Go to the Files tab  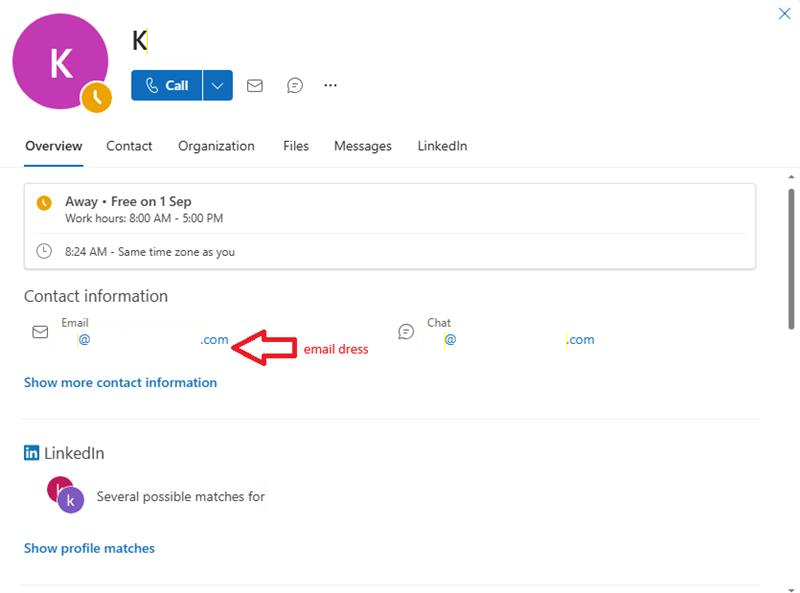296,146
